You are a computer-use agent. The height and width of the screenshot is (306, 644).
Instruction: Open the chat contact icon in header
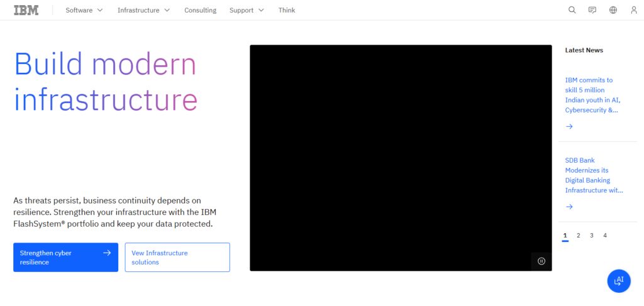(x=592, y=10)
